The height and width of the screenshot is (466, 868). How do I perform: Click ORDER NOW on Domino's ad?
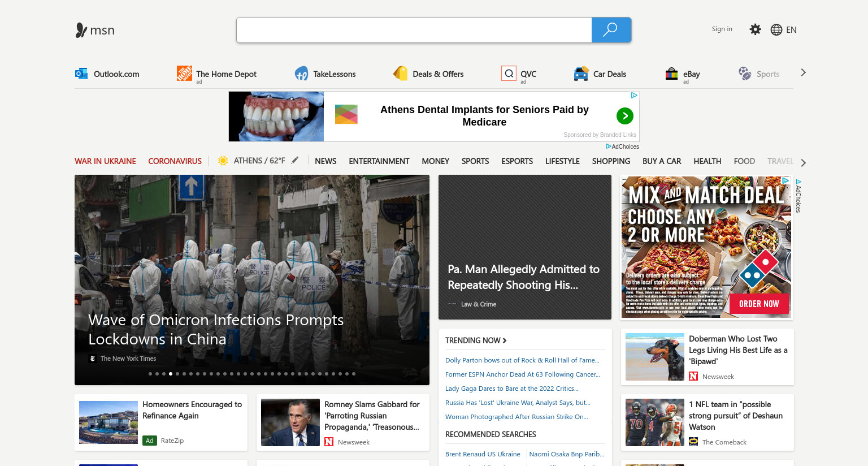click(x=759, y=304)
